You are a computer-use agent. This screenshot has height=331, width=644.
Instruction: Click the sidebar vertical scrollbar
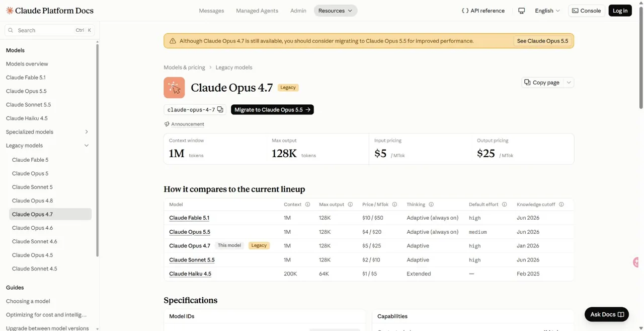point(97,150)
